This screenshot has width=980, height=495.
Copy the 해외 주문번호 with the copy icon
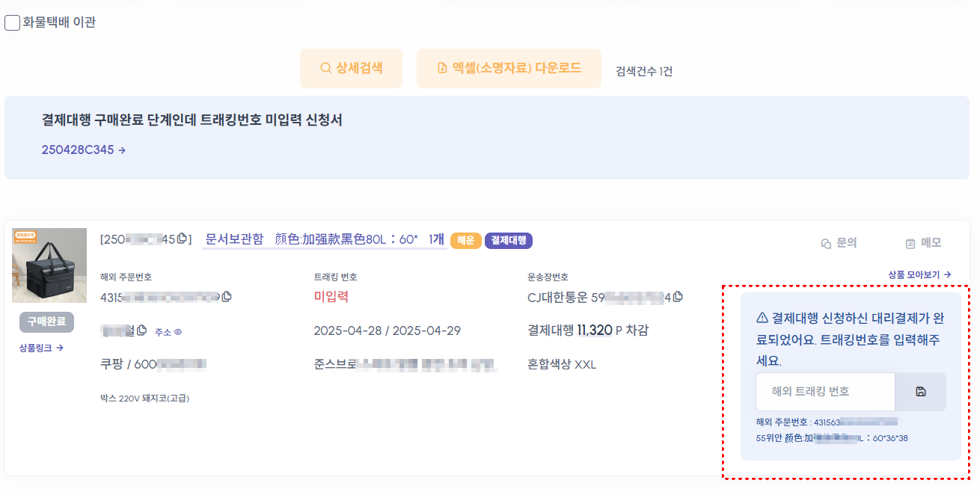[226, 297]
